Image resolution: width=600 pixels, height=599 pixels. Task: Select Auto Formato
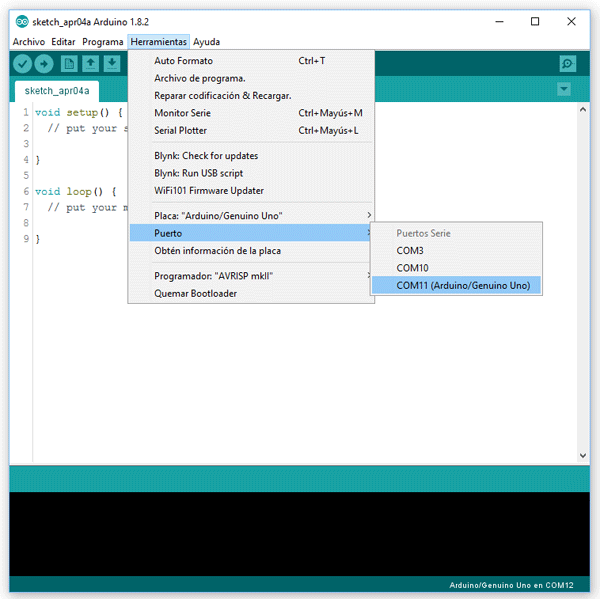(251, 61)
